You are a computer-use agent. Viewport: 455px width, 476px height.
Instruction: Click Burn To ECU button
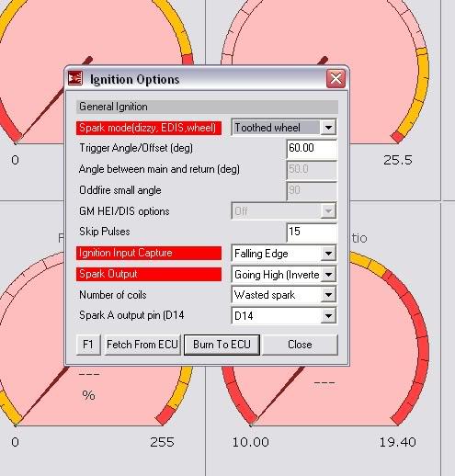click(222, 345)
